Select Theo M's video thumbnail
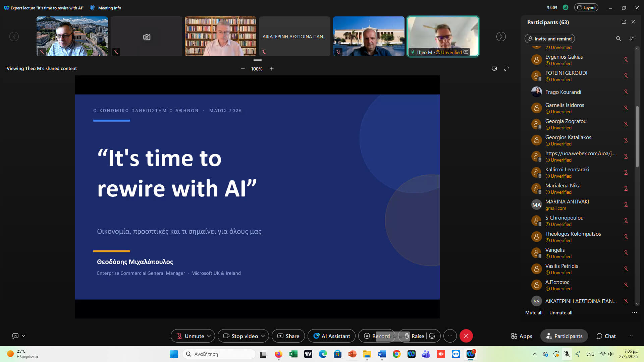 coord(443,37)
